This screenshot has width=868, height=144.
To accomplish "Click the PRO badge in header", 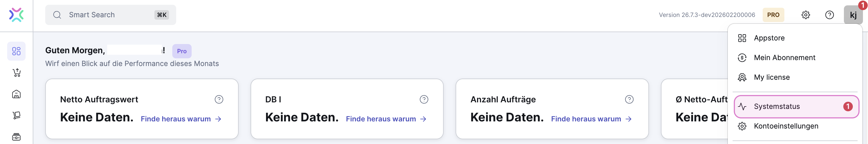I will (x=773, y=15).
